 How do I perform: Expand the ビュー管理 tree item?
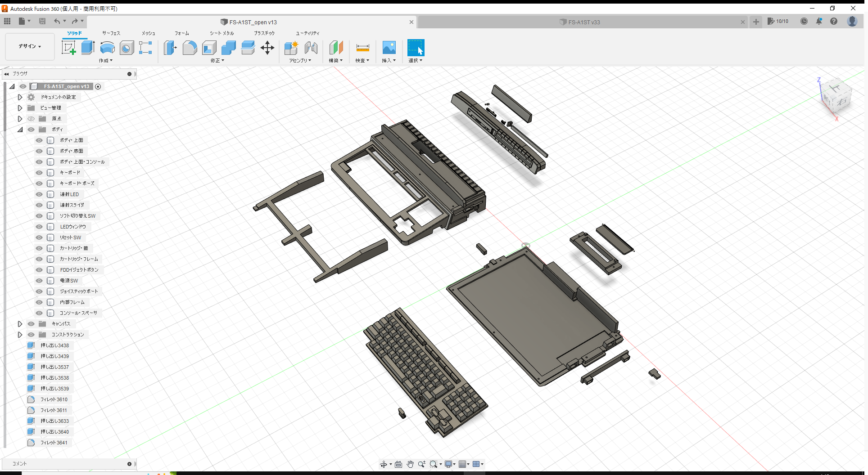pos(20,108)
